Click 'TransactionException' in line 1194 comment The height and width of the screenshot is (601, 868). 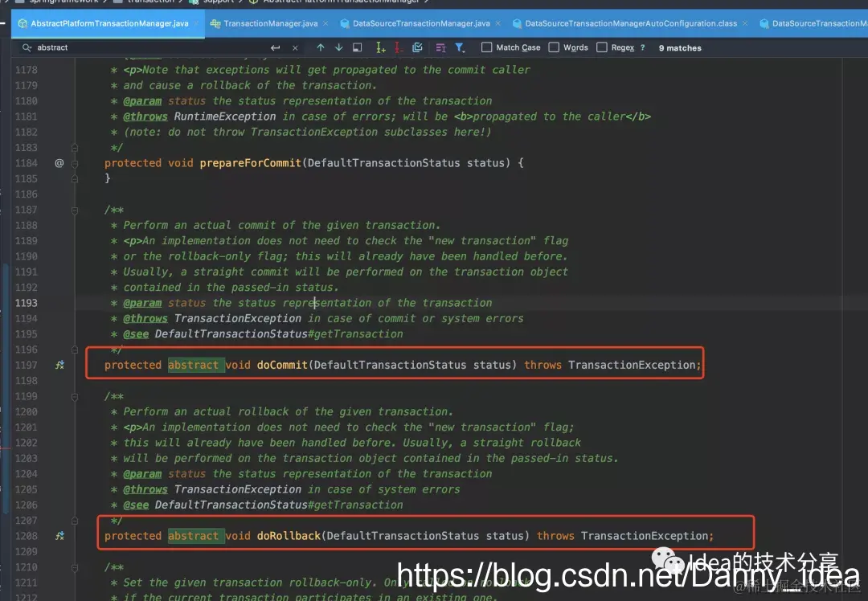(237, 318)
